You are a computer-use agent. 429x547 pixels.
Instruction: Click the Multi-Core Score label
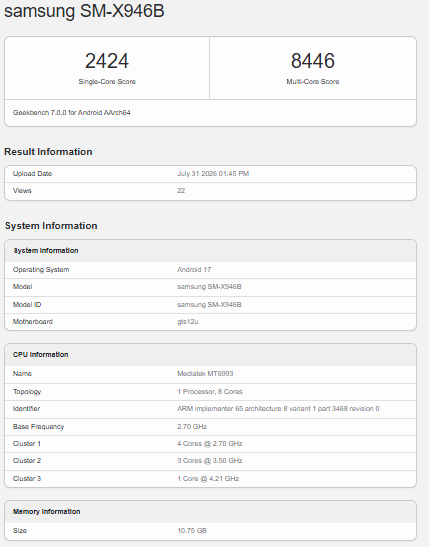click(x=313, y=82)
